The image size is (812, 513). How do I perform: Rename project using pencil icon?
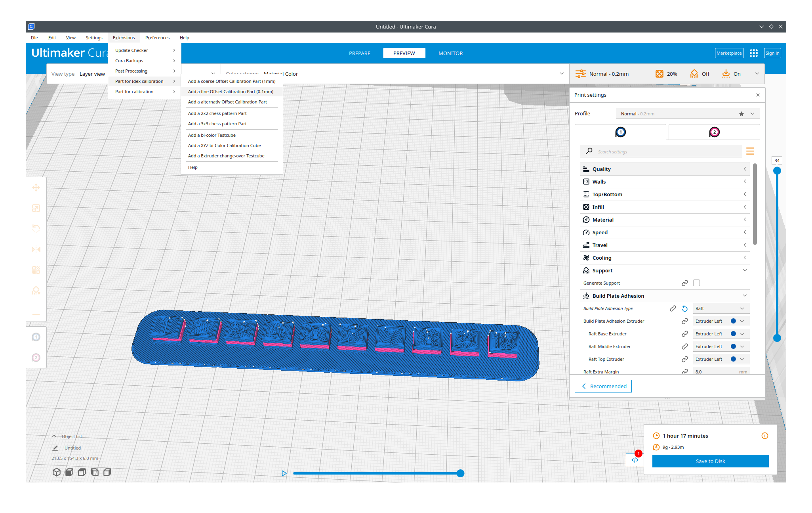click(55, 448)
